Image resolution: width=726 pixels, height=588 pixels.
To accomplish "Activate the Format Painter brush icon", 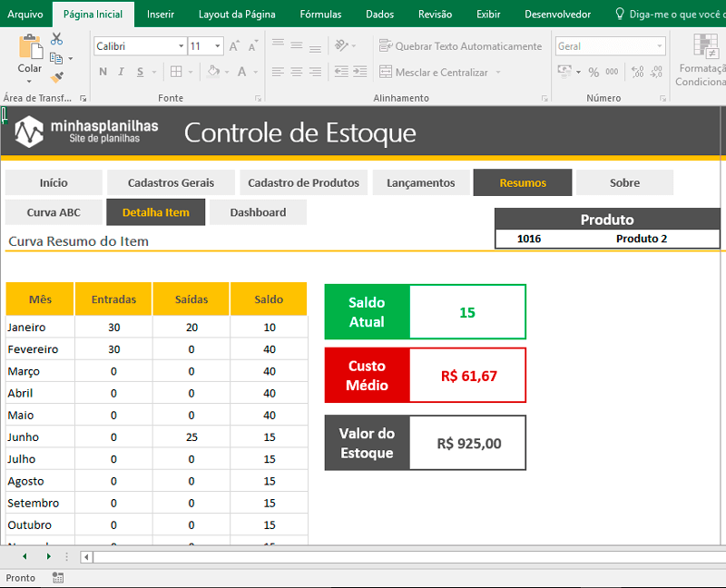I will click(x=56, y=75).
